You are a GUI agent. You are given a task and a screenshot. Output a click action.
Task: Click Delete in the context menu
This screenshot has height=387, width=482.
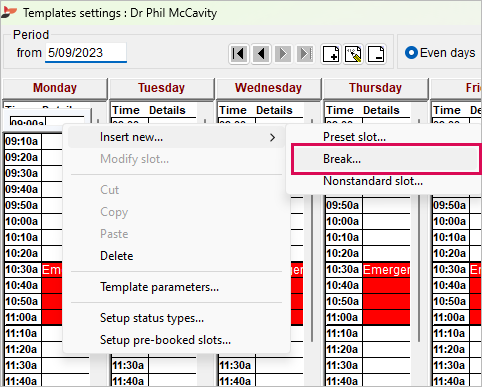(117, 256)
